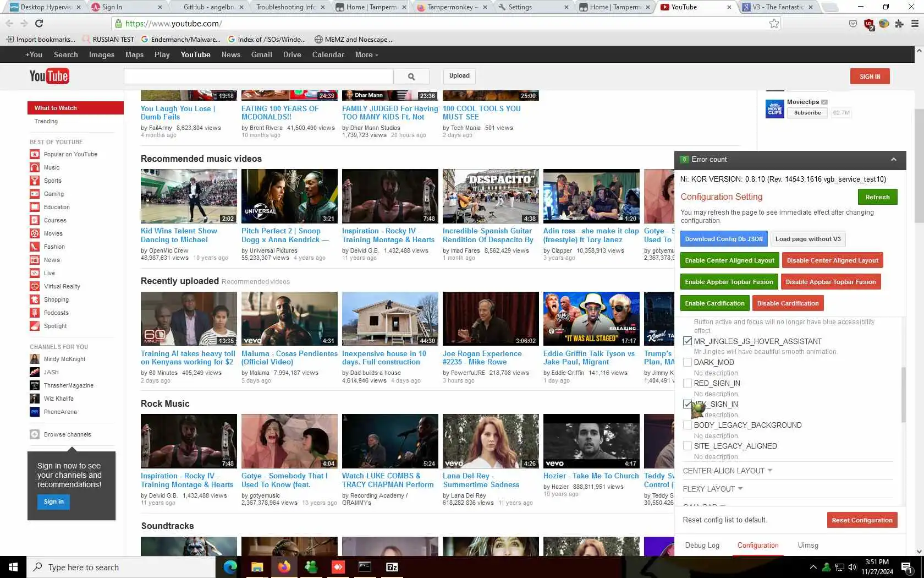This screenshot has width=924, height=578.
Task: Click the Movieclips channel avatar
Action: (x=775, y=109)
